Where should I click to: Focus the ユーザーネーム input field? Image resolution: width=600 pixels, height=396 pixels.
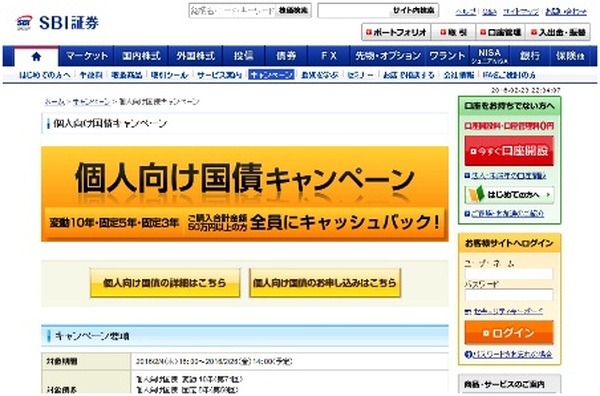[x=509, y=274]
